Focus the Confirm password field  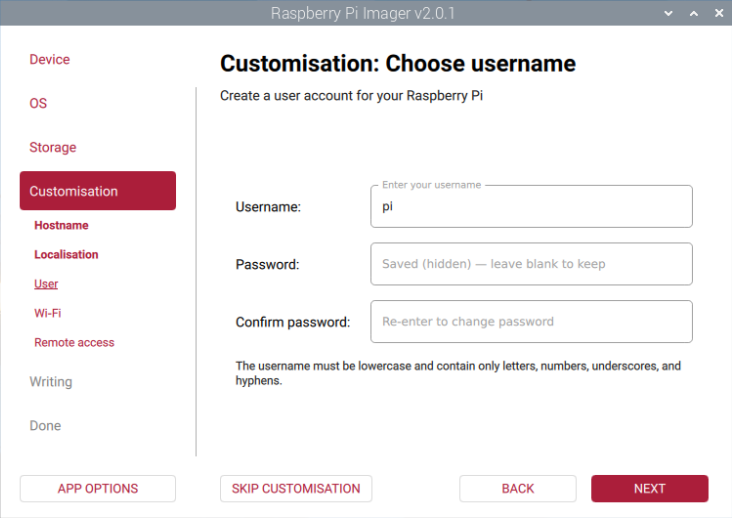[x=531, y=322]
